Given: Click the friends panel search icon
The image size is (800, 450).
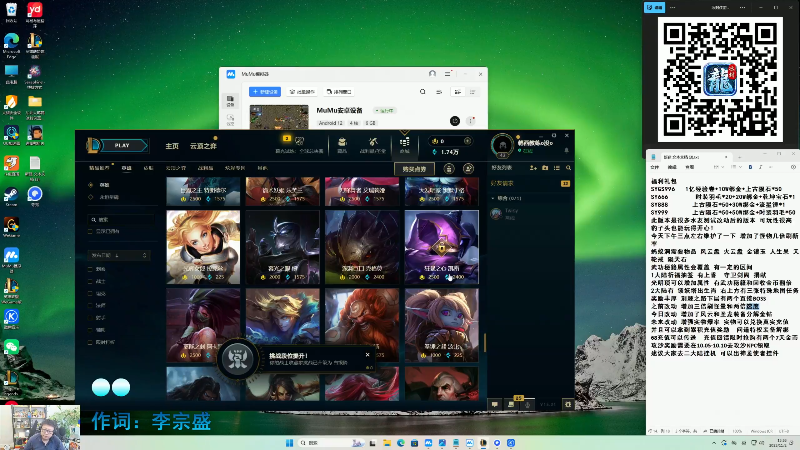Looking at the screenshot, I should click(x=568, y=168).
